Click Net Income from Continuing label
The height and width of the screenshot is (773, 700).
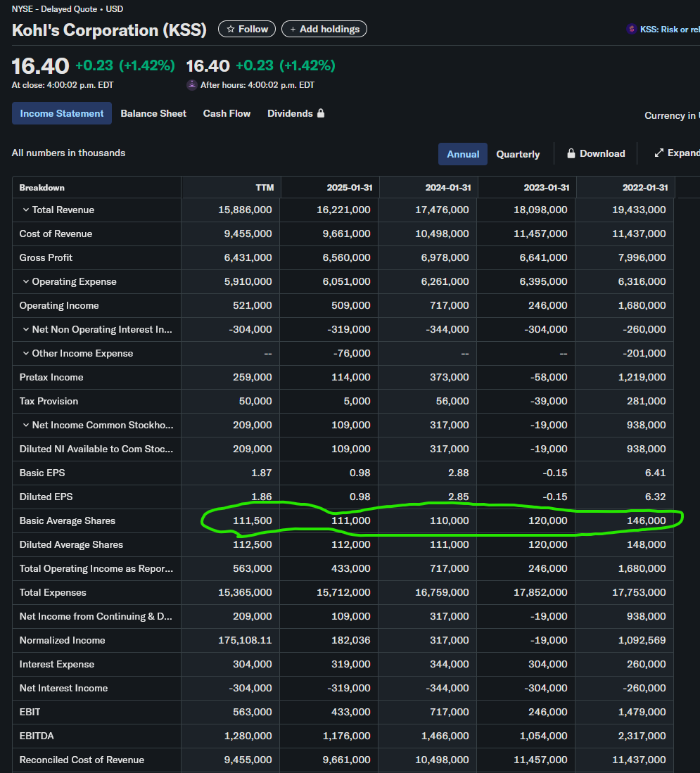pyautogui.click(x=96, y=616)
